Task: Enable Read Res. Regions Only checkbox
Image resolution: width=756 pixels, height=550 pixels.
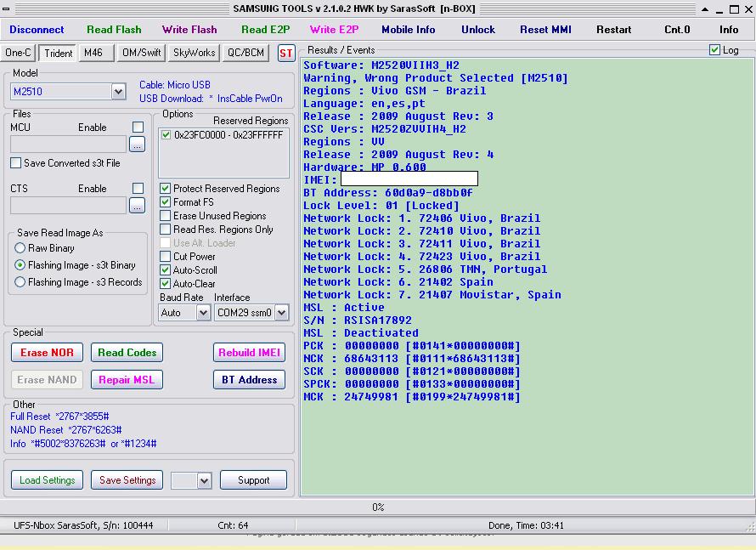Action: coord(166,229)
